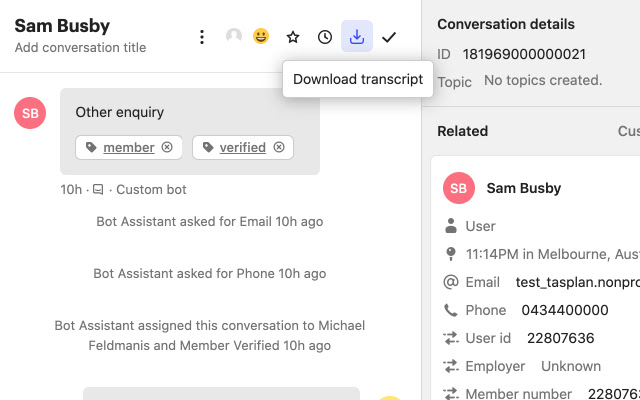Click the arrows icon beside Employer

(451, 366)
